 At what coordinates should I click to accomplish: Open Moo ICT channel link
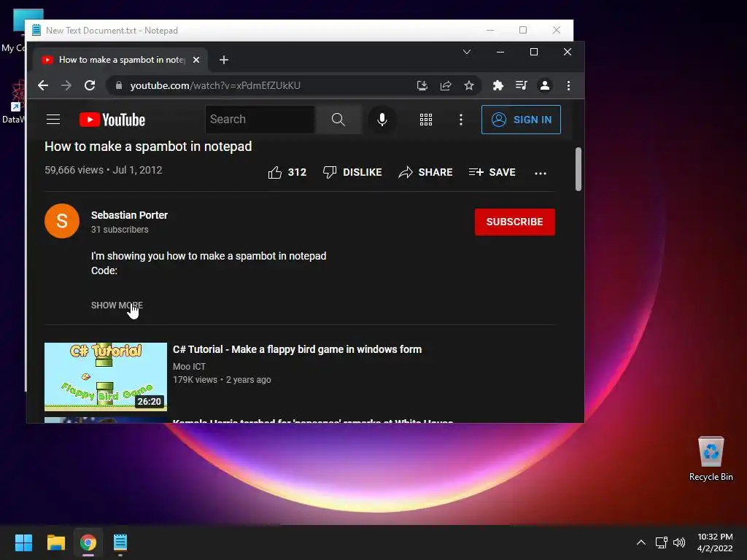click(x=189, y=366)
